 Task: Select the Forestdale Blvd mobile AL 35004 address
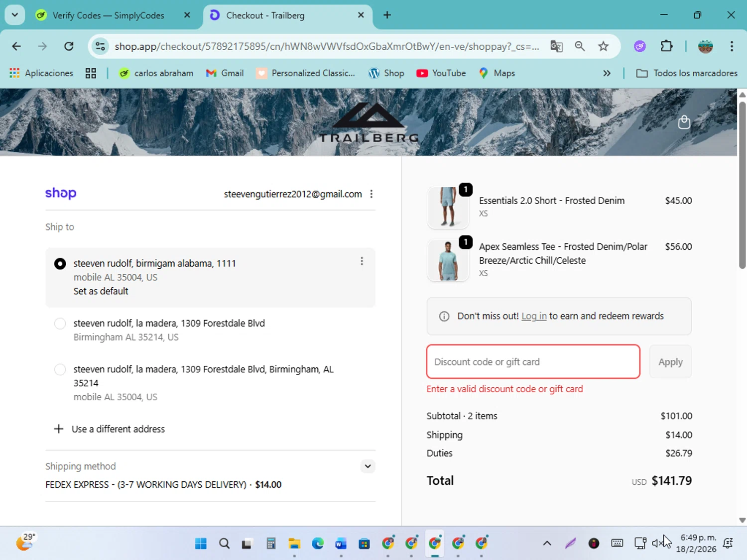click(x=60, y=369)
